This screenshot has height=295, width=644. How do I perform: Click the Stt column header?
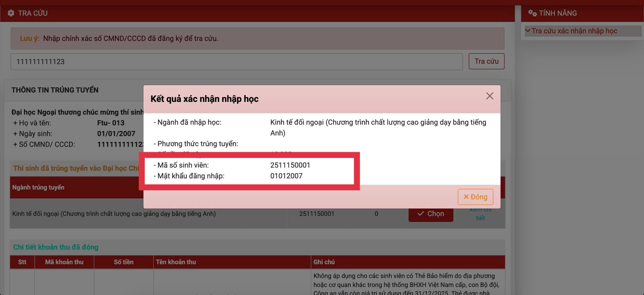[22, 262]
